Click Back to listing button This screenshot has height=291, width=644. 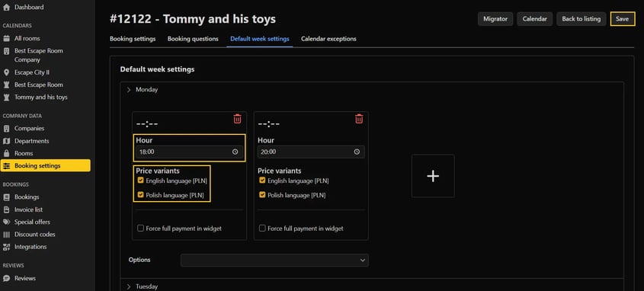pyautogui.click(x=582, y=19)
